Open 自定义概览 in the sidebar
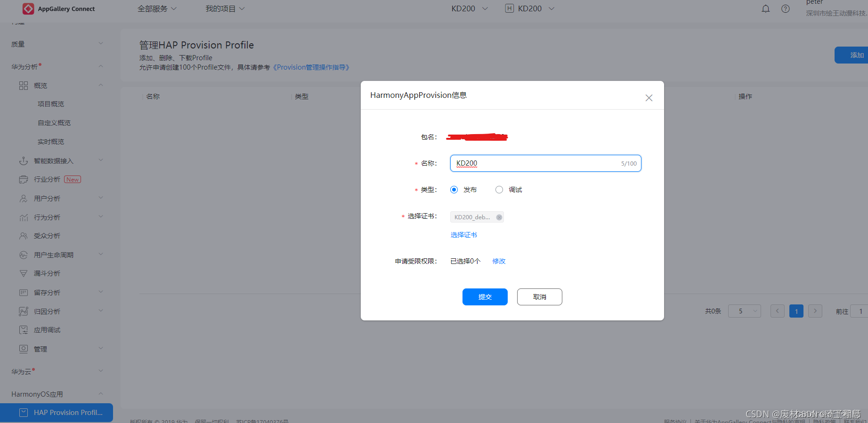The height and width of the screenshot is (423, 868). tap(54, 123)
